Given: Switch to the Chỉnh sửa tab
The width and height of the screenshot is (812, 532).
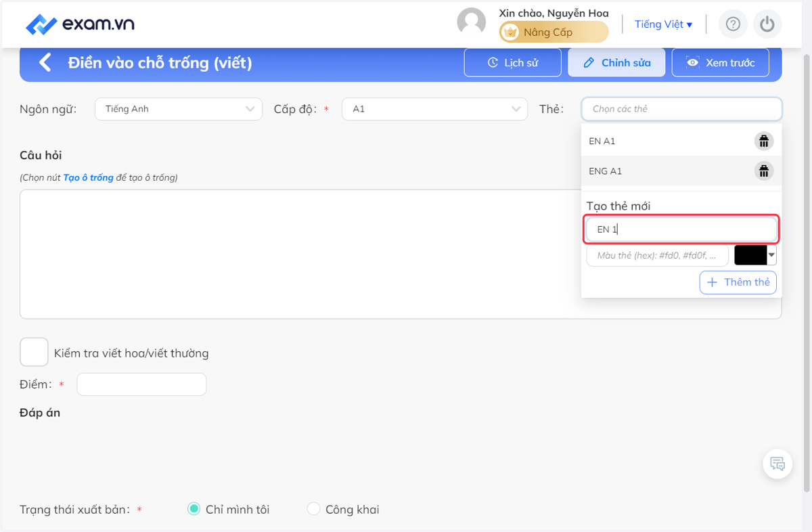Looking at the screenshot, I should coord(616,62).
